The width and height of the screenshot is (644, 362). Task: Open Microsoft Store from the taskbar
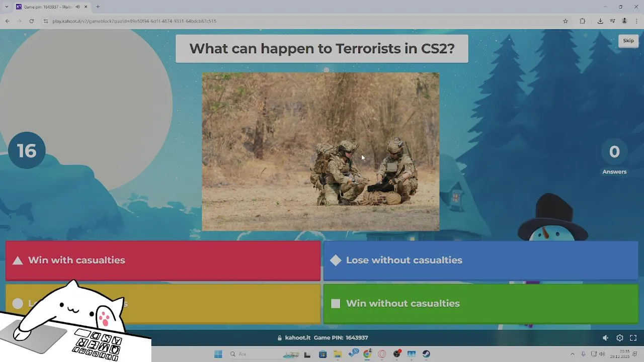323,354
